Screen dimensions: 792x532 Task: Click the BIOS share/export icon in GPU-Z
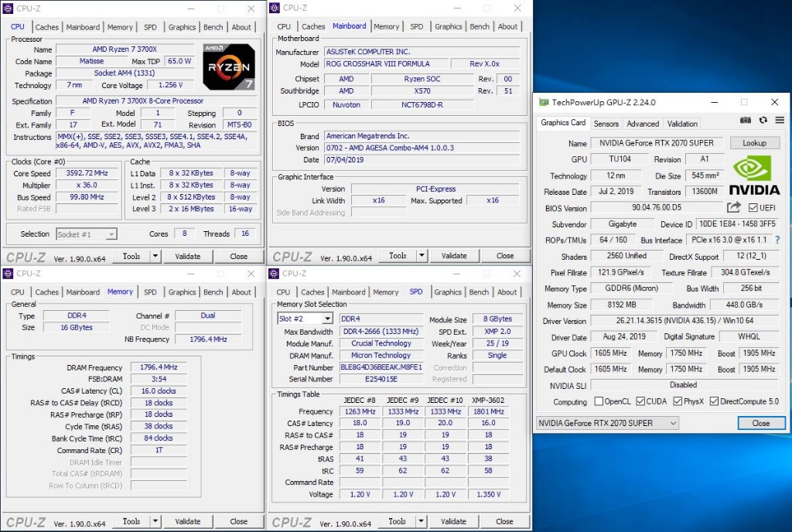tap(734, 207)
